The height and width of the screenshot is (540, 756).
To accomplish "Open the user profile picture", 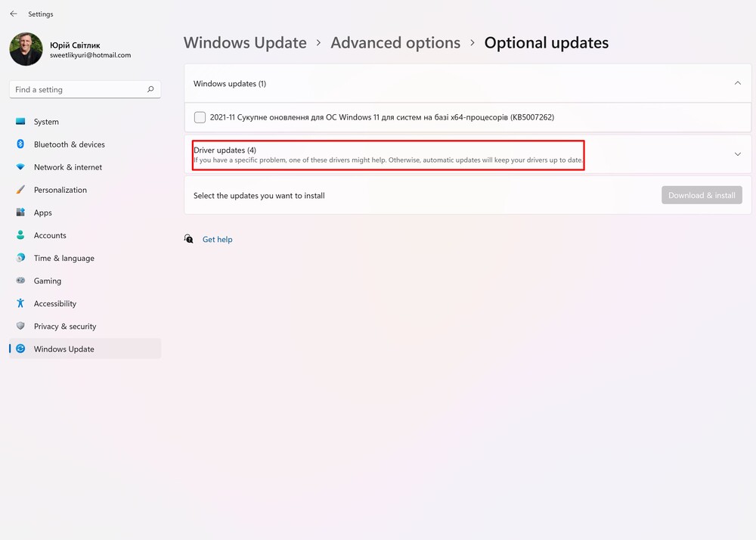I will [26, 49].
